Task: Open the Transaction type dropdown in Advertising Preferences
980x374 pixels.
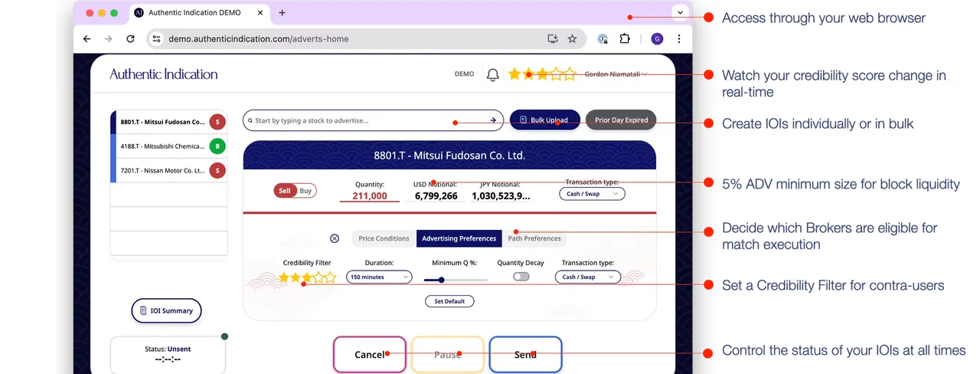Action: coord(587,277)
